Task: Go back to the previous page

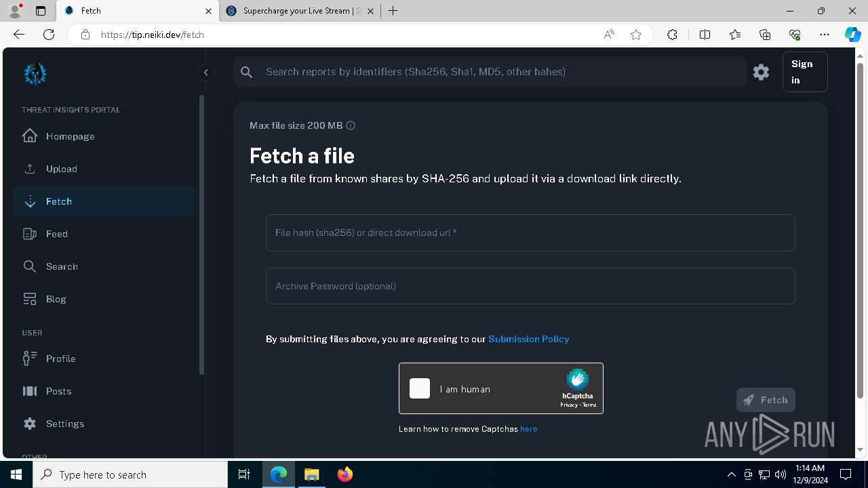Action: 19,35
